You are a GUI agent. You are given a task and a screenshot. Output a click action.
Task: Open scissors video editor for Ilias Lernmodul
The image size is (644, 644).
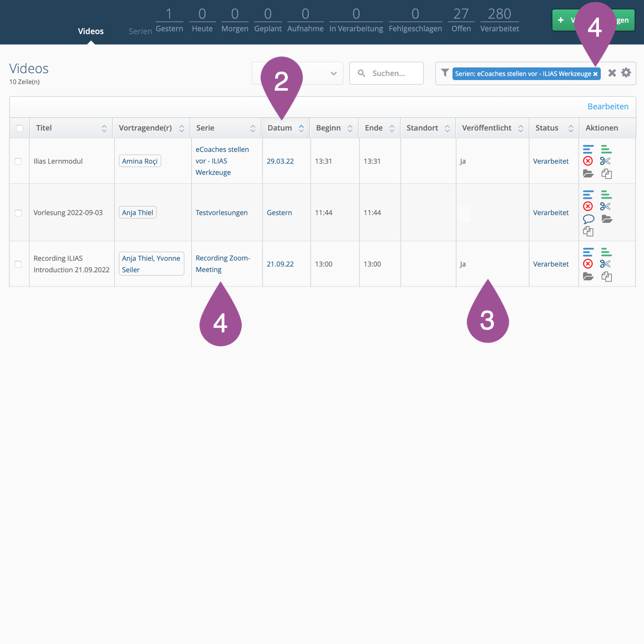(x=605, y=161)
